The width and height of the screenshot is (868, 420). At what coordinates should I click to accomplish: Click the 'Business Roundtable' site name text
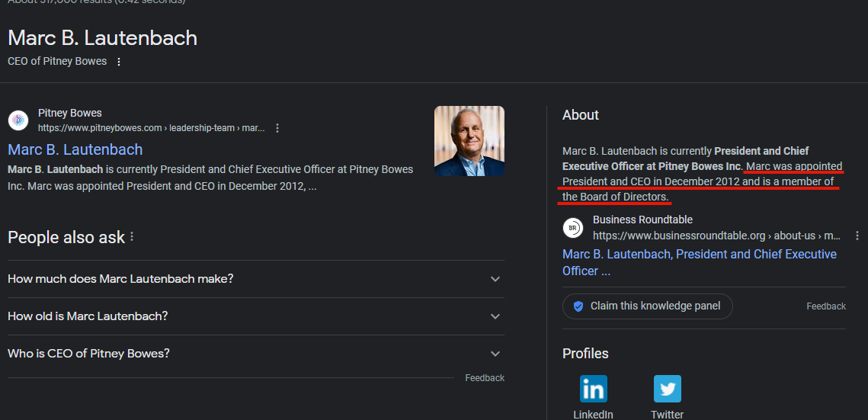coord(642,220)
